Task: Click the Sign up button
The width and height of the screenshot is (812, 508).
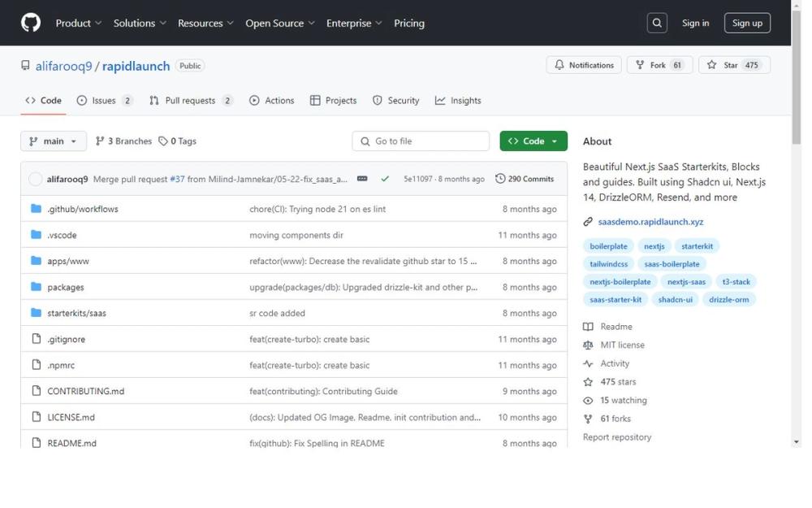Action: (747, 23)
